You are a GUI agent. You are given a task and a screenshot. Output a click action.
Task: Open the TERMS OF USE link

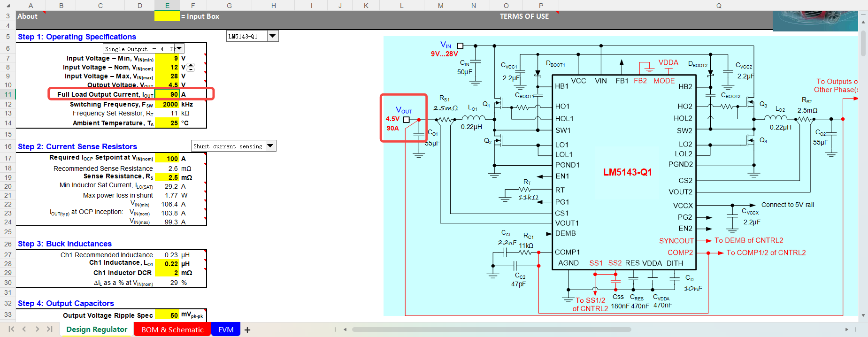pyautogui.click(x=524, y=16)
